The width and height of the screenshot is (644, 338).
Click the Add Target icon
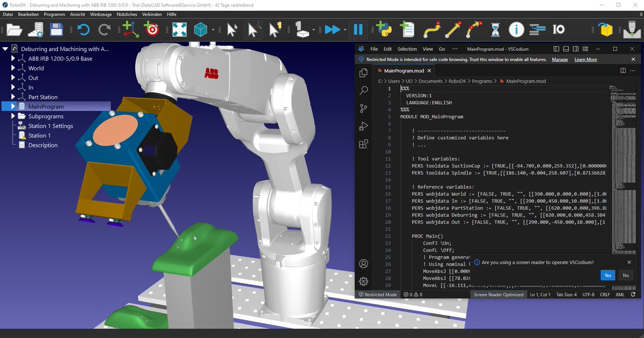tap(151, 30)
